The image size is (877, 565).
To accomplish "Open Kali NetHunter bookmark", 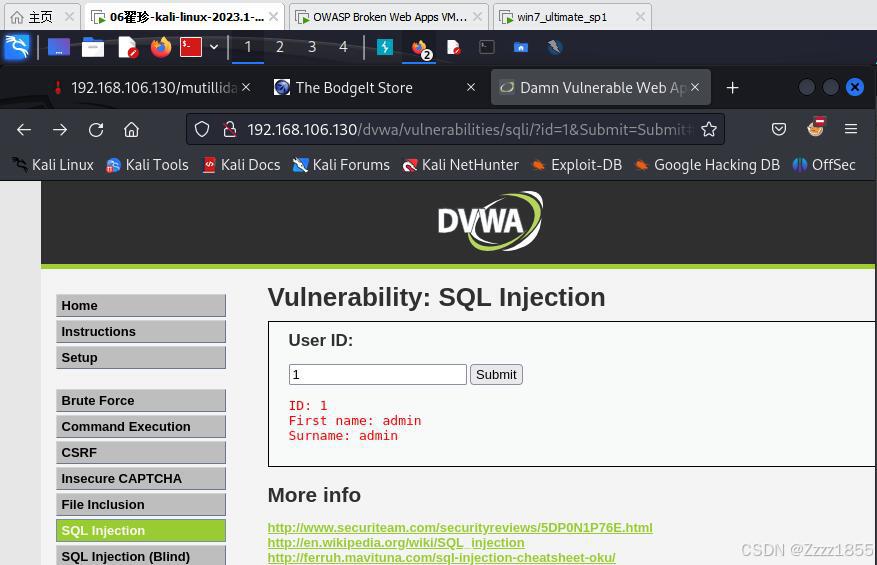I will [x=461, y=165].
